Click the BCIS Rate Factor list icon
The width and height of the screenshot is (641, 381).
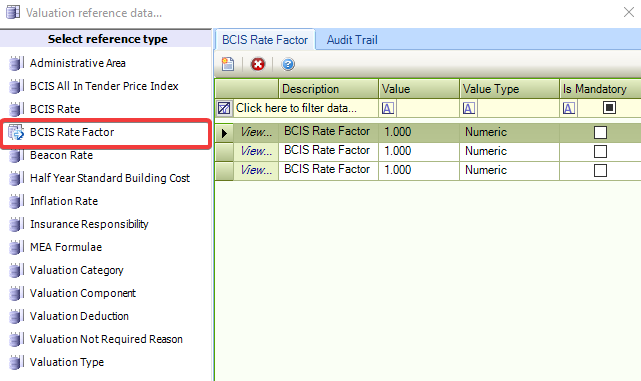click(16, 132)
